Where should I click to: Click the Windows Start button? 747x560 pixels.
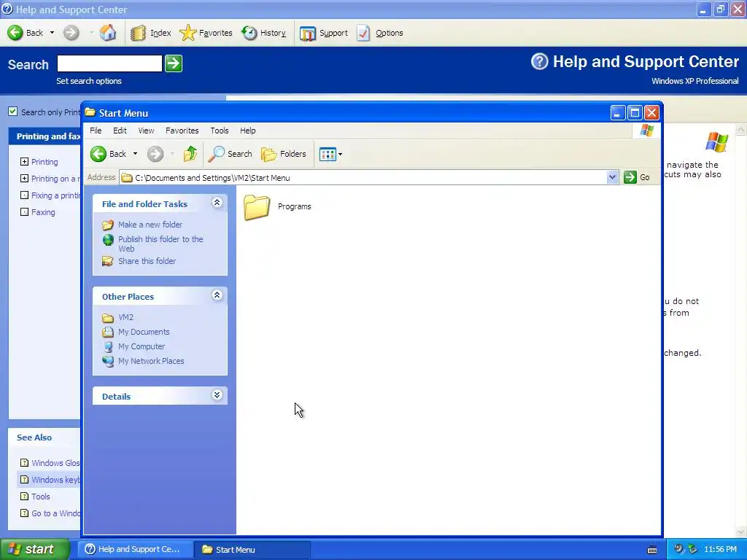[35, 549]
